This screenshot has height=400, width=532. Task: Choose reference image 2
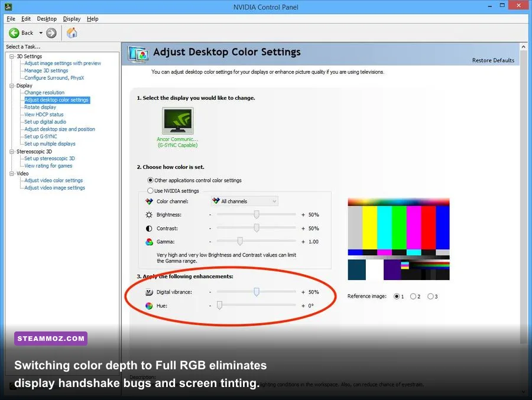pyautogui.click(x=413, y=296)
